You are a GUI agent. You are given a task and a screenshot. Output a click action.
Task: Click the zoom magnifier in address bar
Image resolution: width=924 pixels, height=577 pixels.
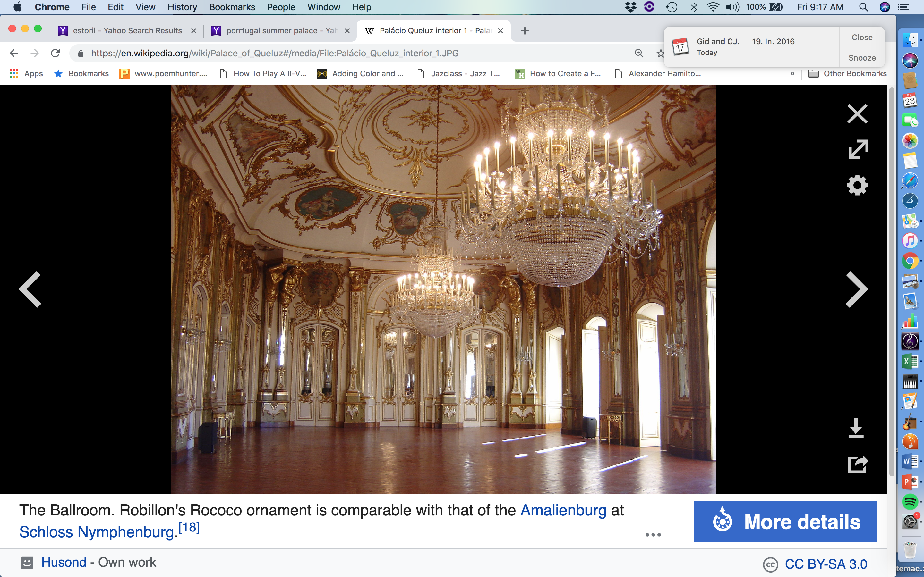click(x=639, y=54)
